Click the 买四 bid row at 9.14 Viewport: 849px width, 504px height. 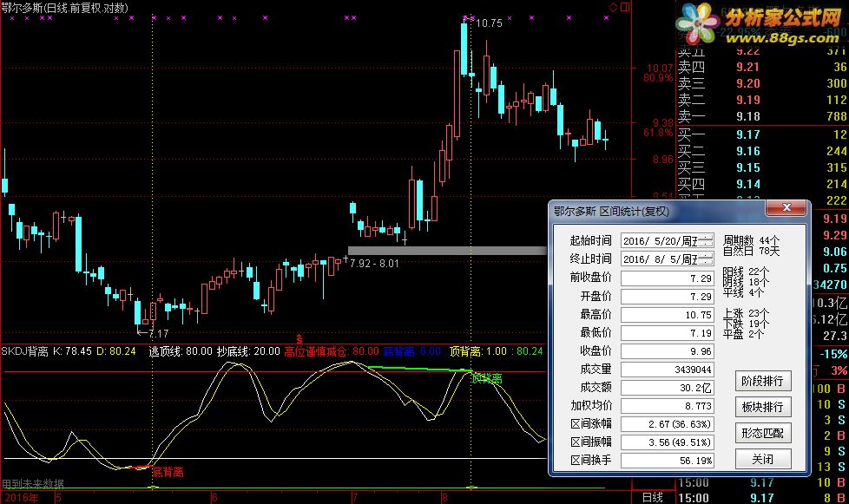click(762, 185)
